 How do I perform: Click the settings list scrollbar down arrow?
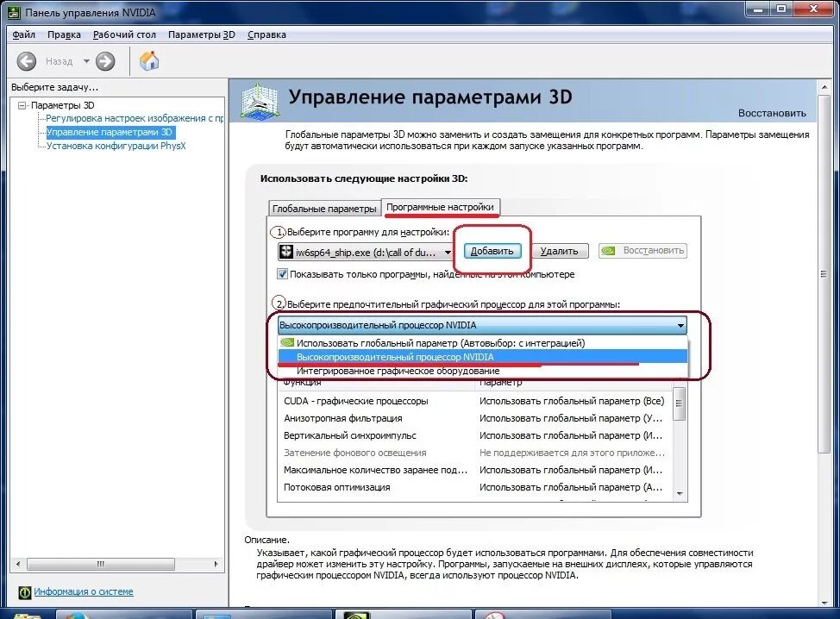[680, 494]
